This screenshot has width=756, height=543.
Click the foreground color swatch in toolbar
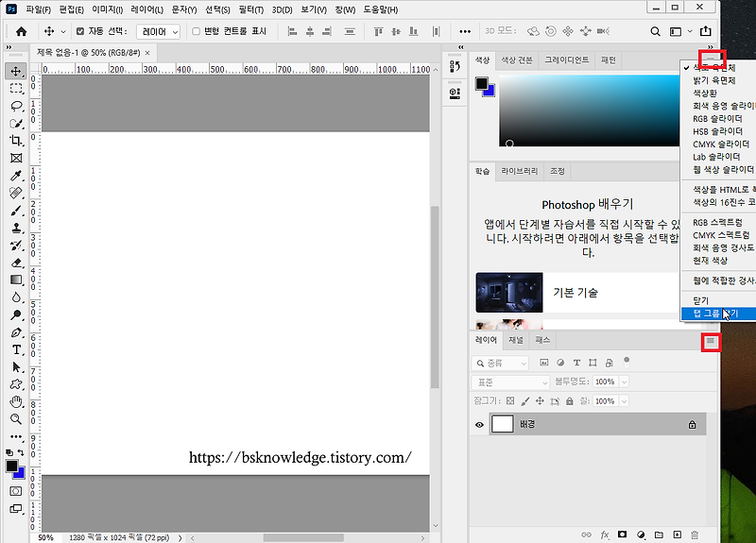11,466
